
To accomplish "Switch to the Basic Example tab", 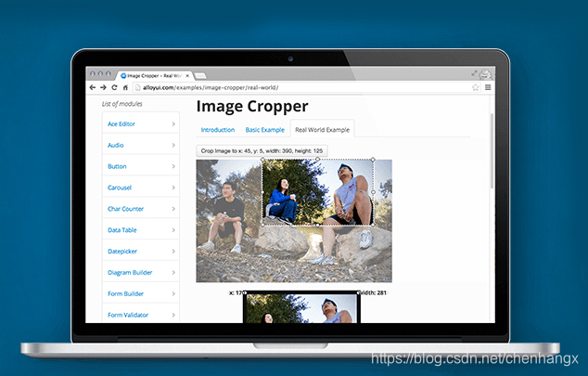I will 264,130.
